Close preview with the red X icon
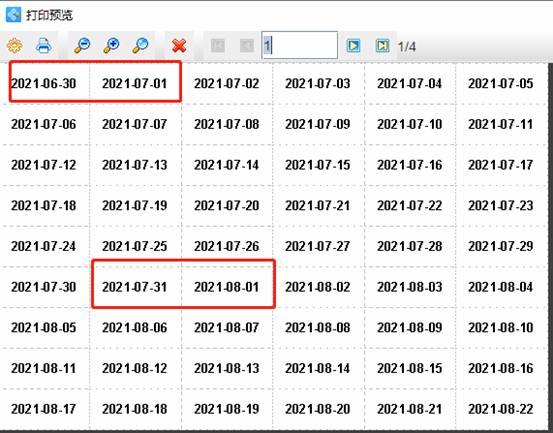Viewport: 553px width, 433px height. click(x=179, y=46)
